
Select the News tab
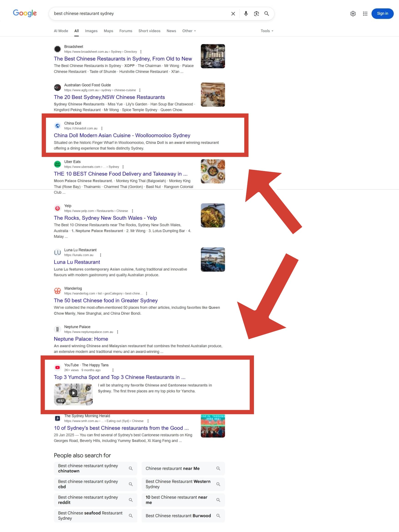point(171,31)
